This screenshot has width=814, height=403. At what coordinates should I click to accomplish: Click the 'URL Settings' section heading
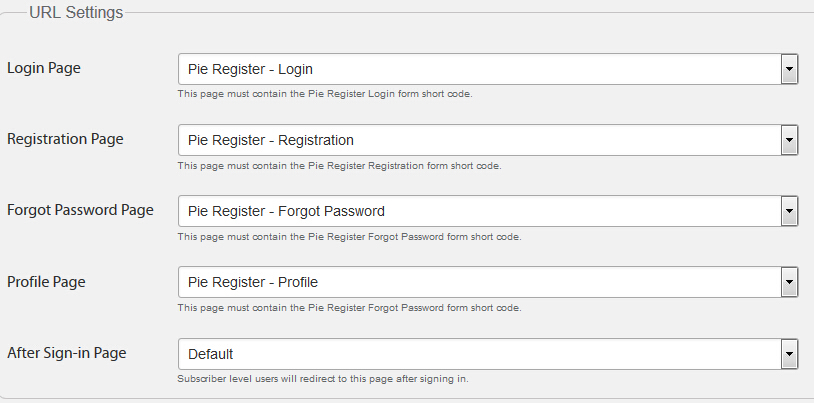pyautogui.click(x=76, y=13)
